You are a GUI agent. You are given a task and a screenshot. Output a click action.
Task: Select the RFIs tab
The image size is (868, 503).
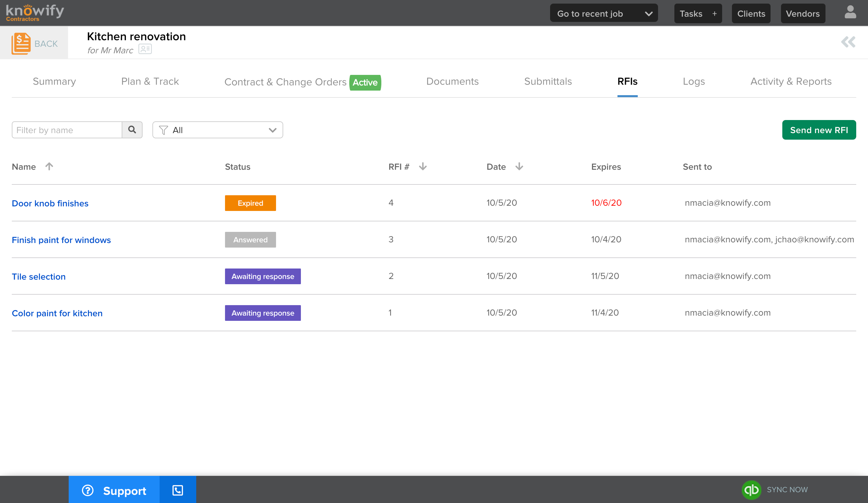[x=627, y=81]
